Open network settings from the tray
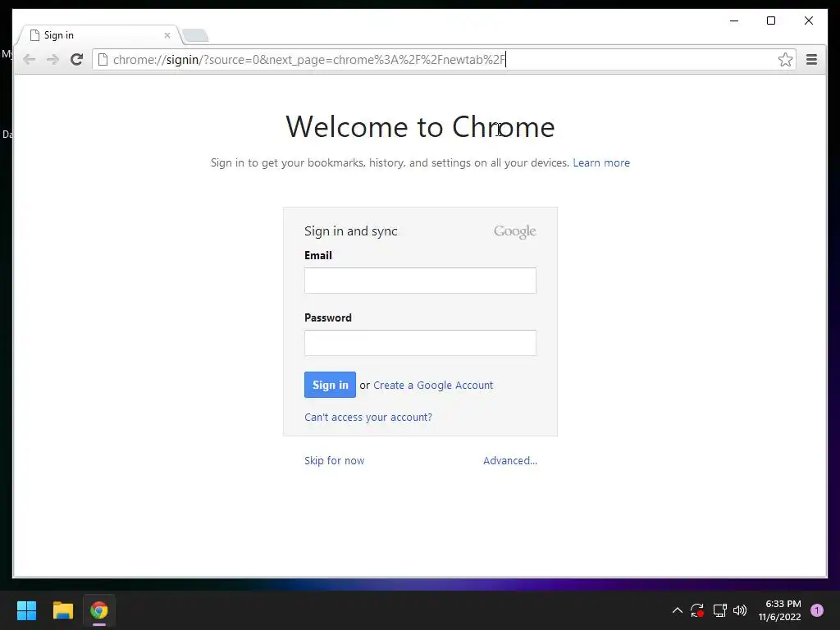The width and height of the screenshot is (840, 630). pos(719,610)
